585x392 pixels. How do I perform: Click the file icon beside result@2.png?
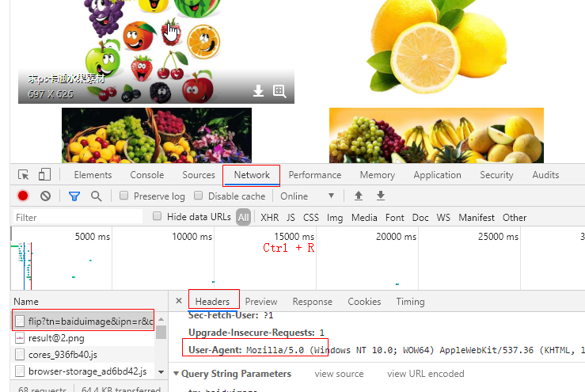20,338
